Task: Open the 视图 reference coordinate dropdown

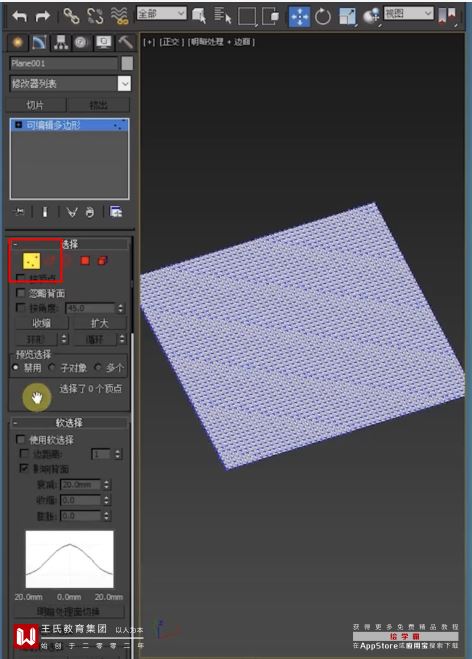Action: (409, 13)
